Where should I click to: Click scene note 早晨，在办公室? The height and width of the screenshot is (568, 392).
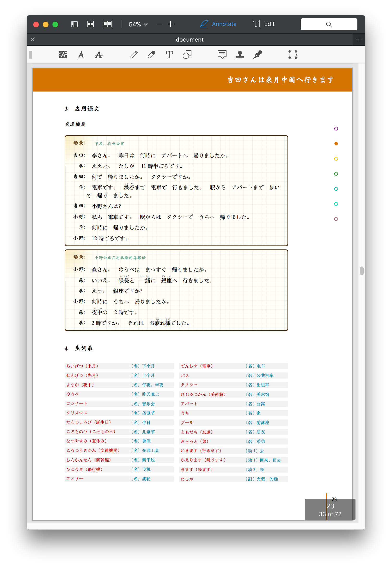tap(109, 143)
